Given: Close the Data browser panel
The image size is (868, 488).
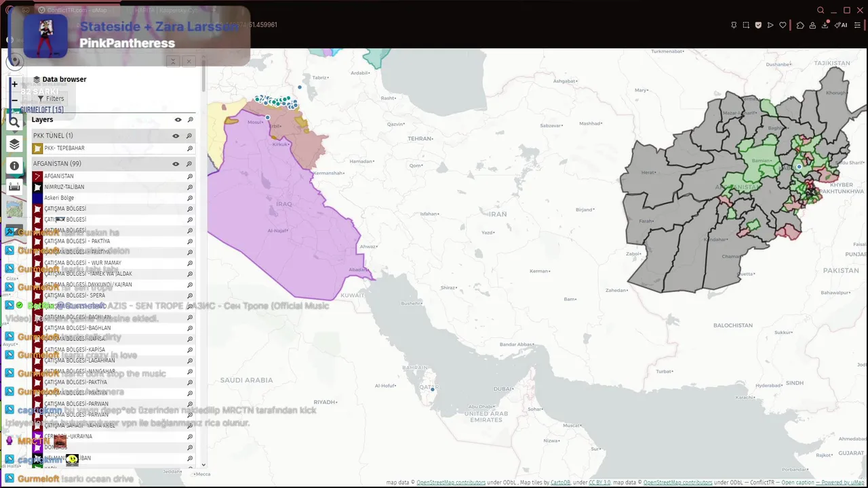Looking at the screenshot, I should click(x=189, y=62).
